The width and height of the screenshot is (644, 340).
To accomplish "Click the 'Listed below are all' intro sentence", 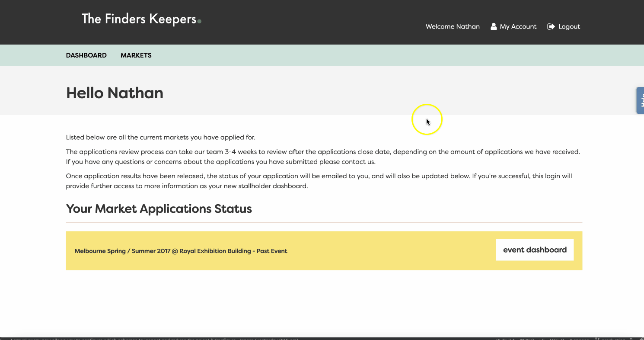I will click(160, 138).
